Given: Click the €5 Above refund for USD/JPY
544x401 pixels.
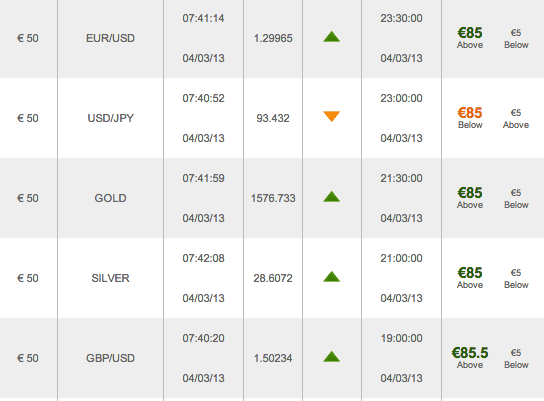Looking at the screenshot, I should [516, 118].
